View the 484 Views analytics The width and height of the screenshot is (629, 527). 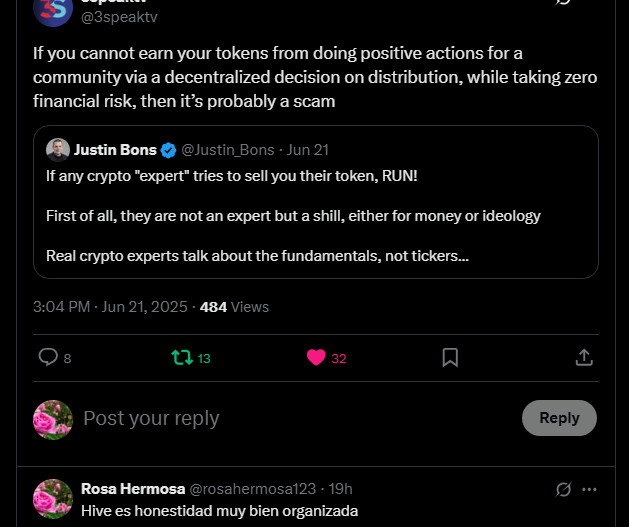click(x=234, y=307)
